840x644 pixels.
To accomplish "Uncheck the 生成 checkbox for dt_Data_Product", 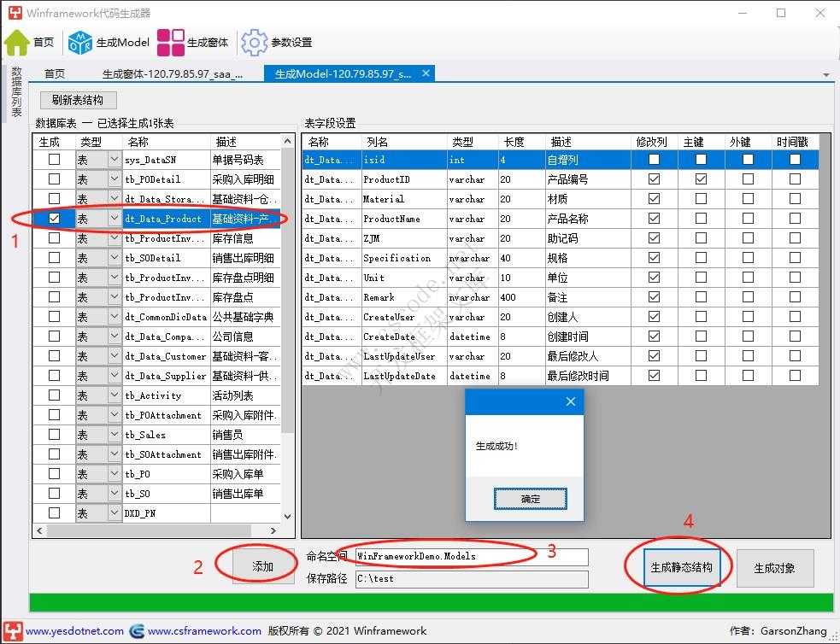I will point(53,218).
